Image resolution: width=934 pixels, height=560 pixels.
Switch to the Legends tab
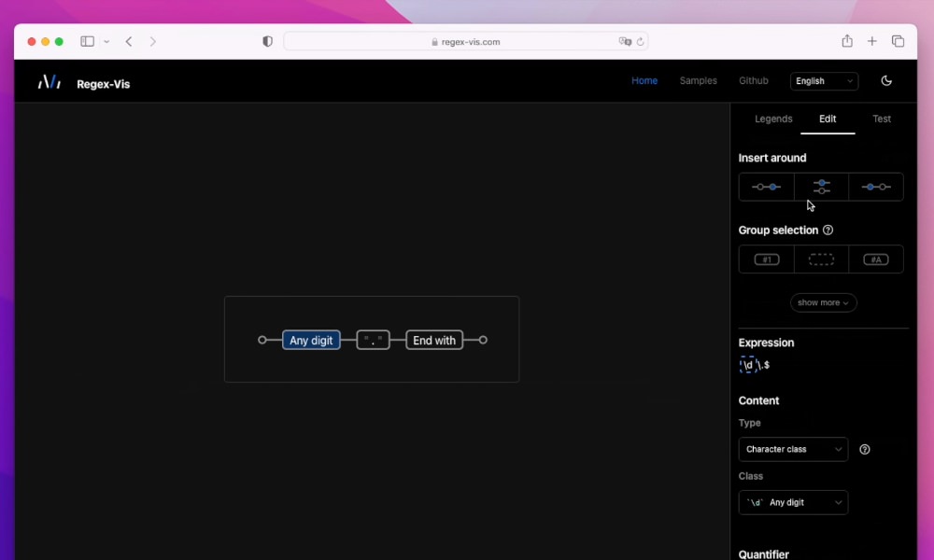(x=773, y=119)
